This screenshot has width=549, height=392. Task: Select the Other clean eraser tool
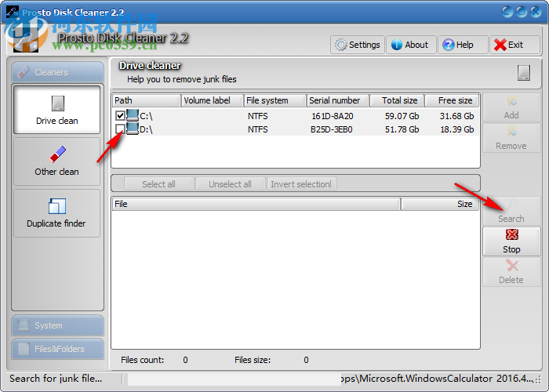pyautogui.click(x=57, y=162)
